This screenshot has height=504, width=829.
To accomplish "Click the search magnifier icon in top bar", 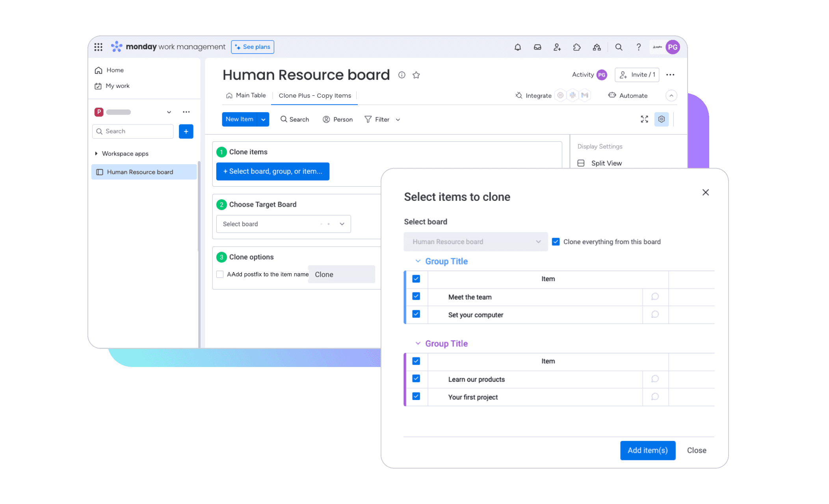I will pos(617,47).
